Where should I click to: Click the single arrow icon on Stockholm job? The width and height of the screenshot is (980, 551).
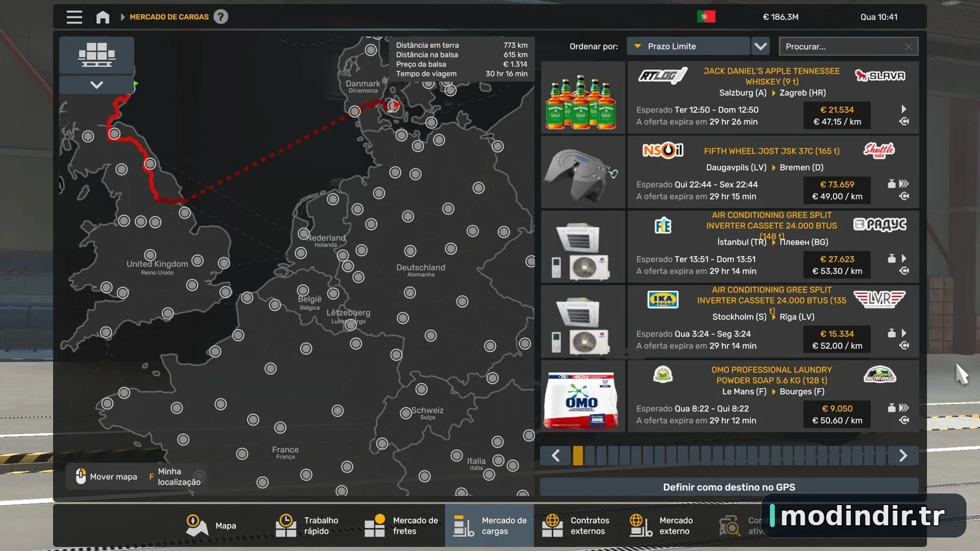coord(903,333)
